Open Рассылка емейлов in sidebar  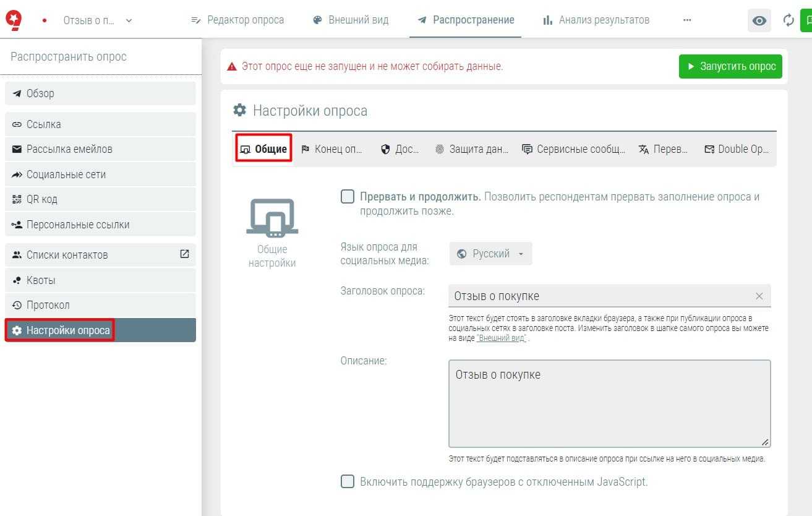tap(69, 149)
